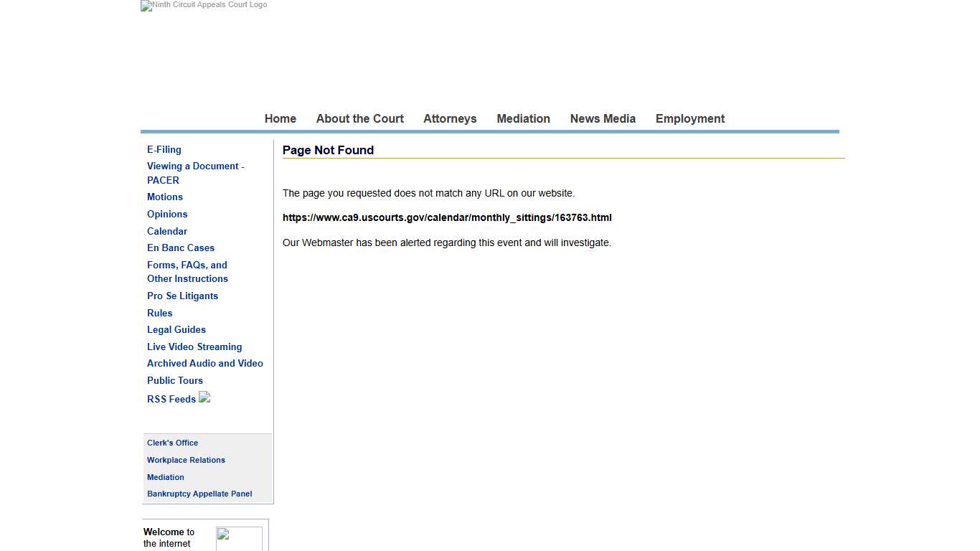Go to the Clerk's Office page
The image size is (980, 551).
click(172, 443)
